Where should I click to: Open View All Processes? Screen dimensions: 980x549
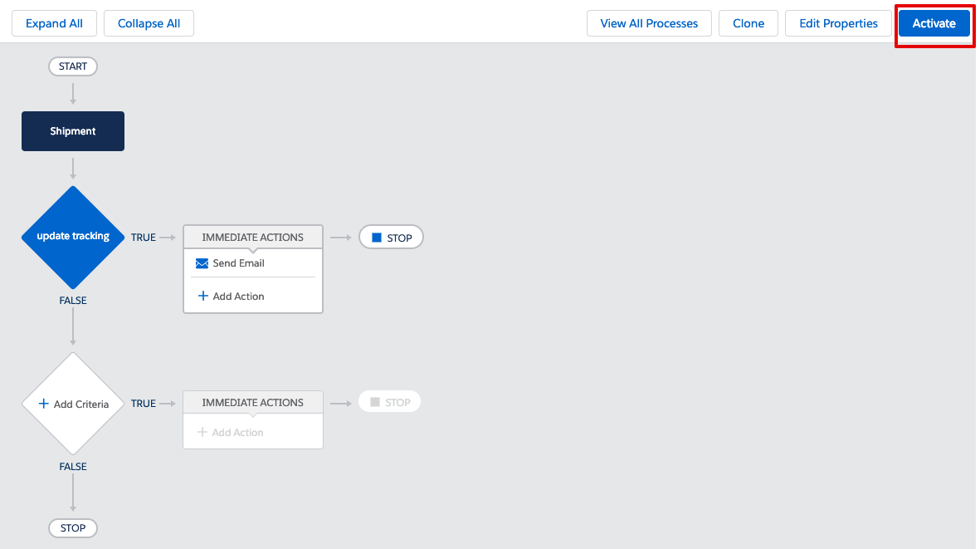point(649,23)
